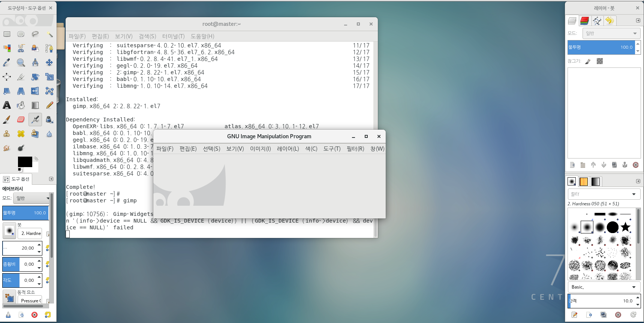The height and width of the screenshot is (323, 644).
Task: Open terminal 터미널(T) menu
Action: tap(174, 36)
